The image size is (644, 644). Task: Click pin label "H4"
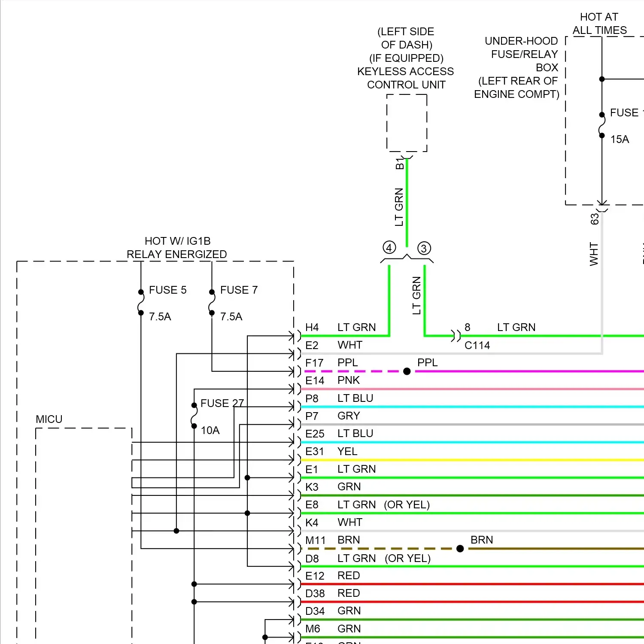pyautogui.click(x=312, y=328)
